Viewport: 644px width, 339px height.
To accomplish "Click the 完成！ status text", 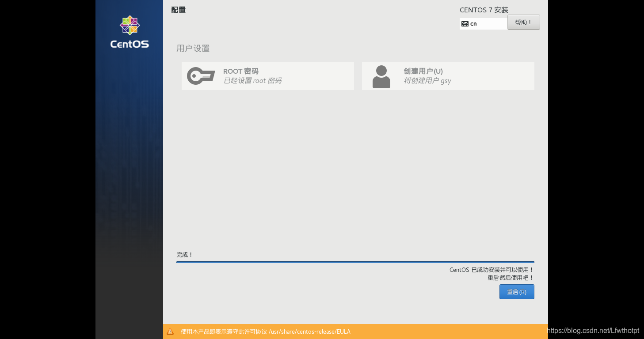I will pos(185,255).
